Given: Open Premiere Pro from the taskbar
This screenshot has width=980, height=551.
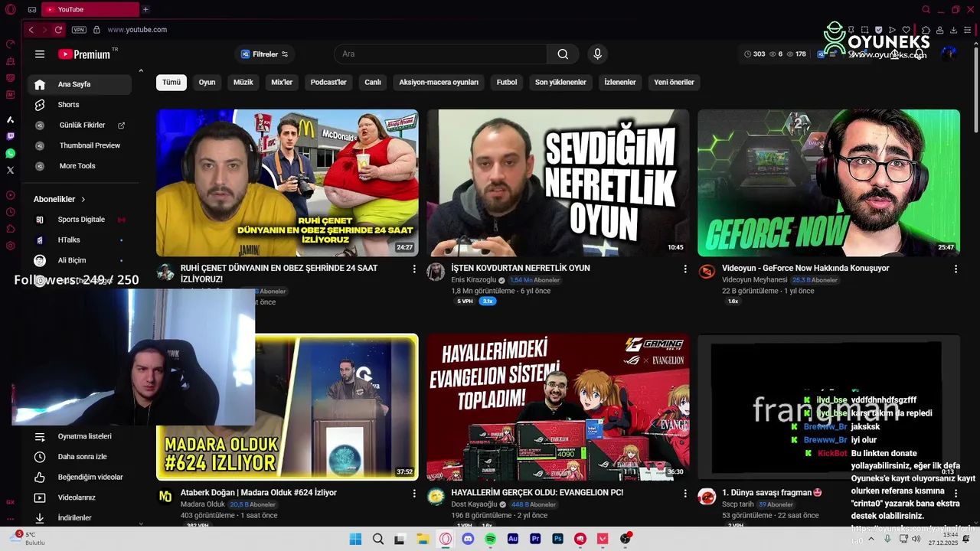Looking at the screenshot, I should pyautogui.click(x=535, y=539).
